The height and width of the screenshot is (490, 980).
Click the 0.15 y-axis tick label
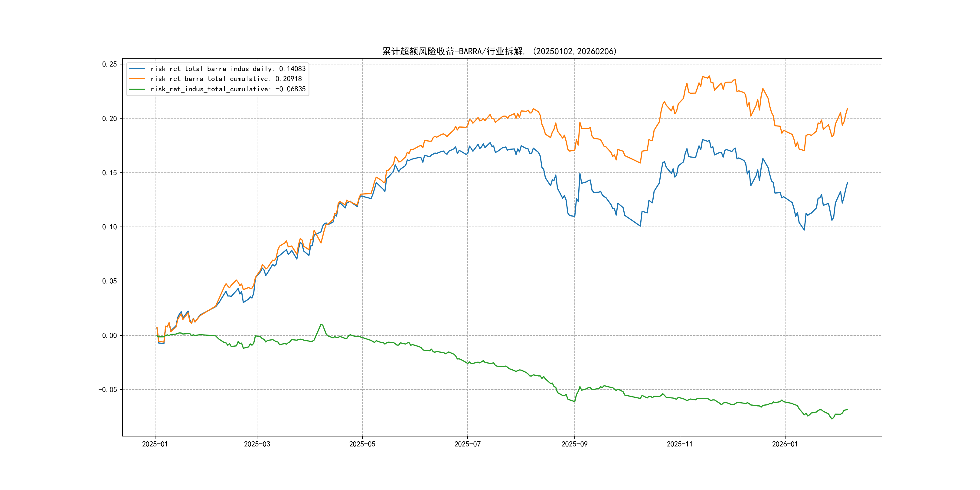point(109,173)
